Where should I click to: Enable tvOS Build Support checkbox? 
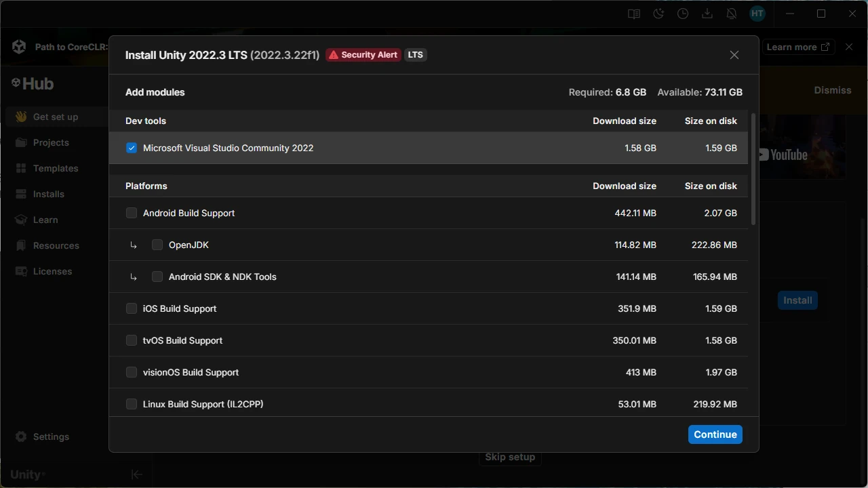tap(132, 340)
